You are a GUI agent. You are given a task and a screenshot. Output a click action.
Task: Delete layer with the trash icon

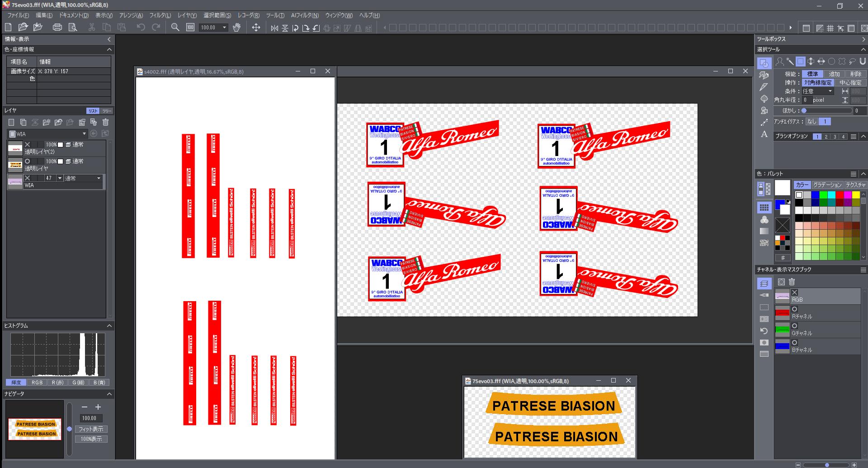[x=105, y=123]
